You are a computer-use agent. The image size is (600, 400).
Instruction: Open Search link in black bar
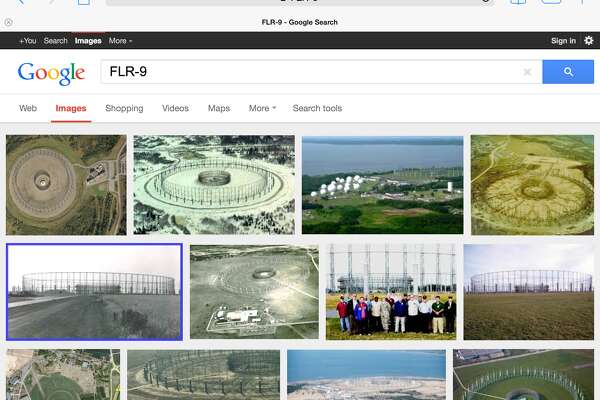[55, 41]
